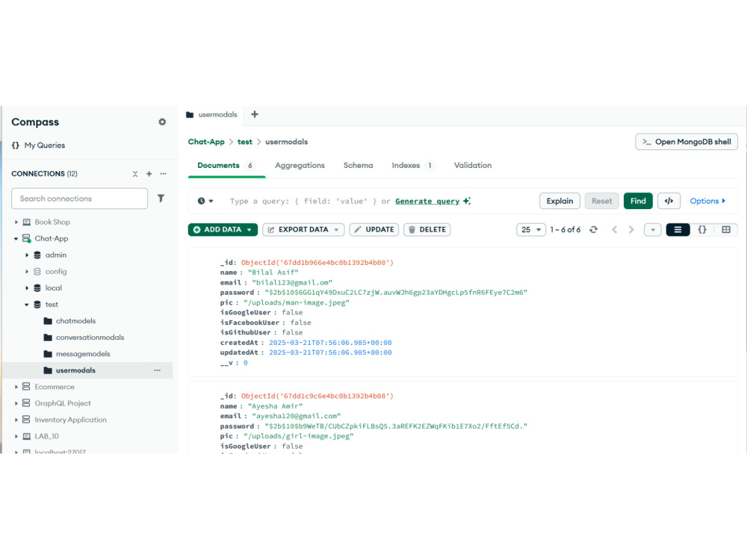The image size is (747, 560).
Task: Click the name value "Bilal Asif"
Action: point(273,273)
